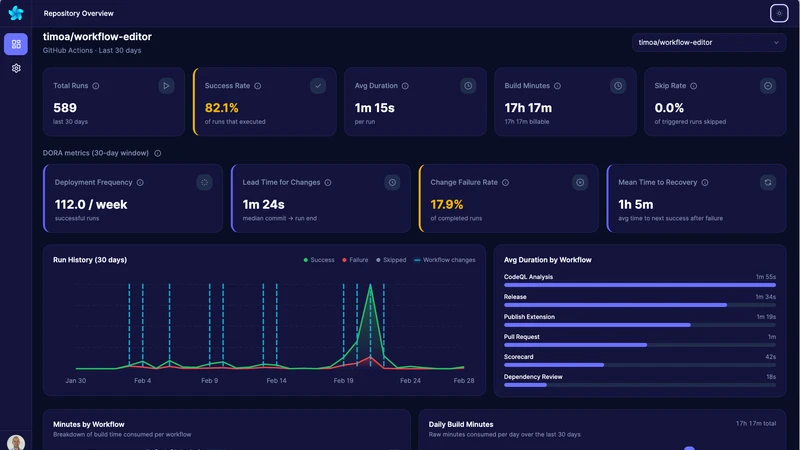
Task: Click the Avg Duration by Workflow title
Action: (x=547, y=260)
